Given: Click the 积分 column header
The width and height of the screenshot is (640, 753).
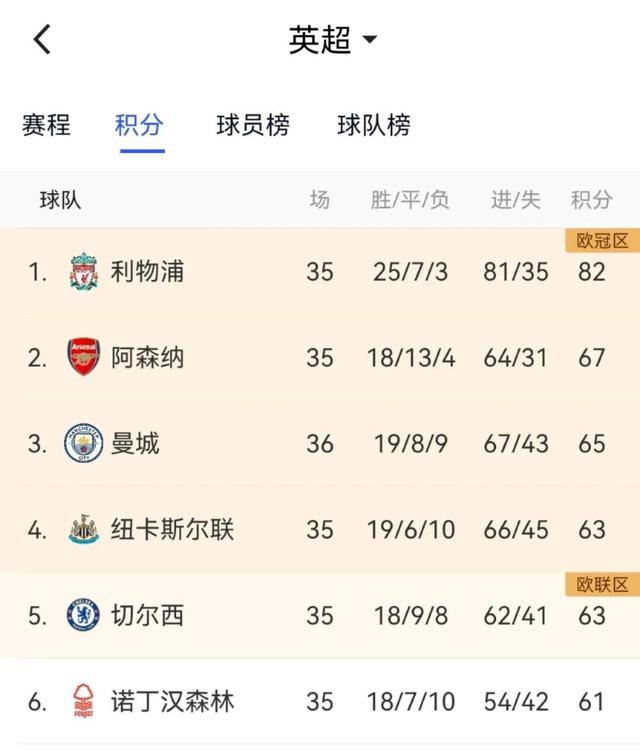Looking at the screenshot, I should (x=591, y=200).
